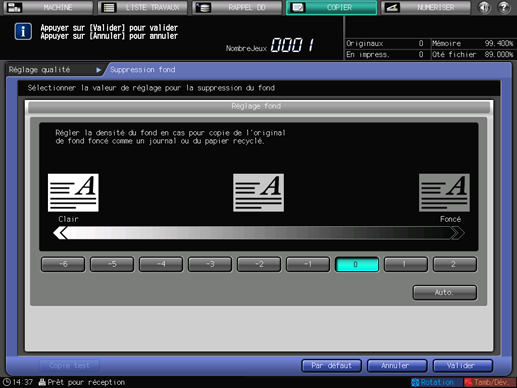Click the MACHINE tab icon
517x388 pixels.
click(14, 7)
